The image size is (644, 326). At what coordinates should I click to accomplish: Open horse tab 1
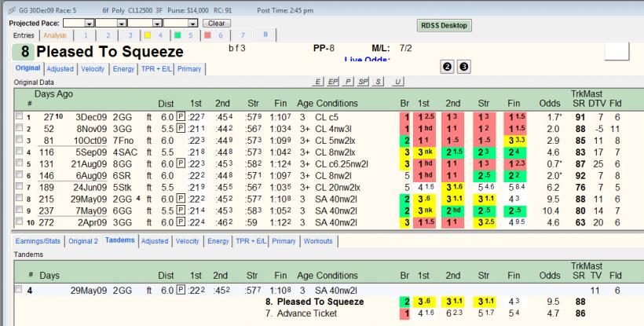(86, 35)
